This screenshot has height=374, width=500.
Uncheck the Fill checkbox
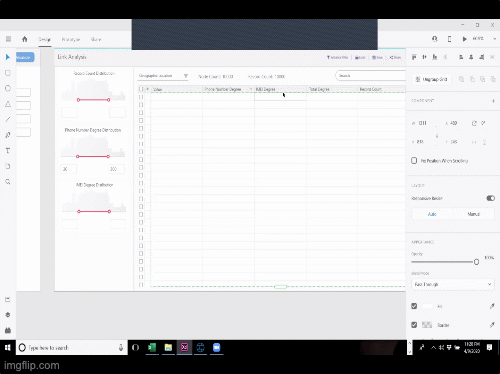pyautogui.click(x=414, y=306)
